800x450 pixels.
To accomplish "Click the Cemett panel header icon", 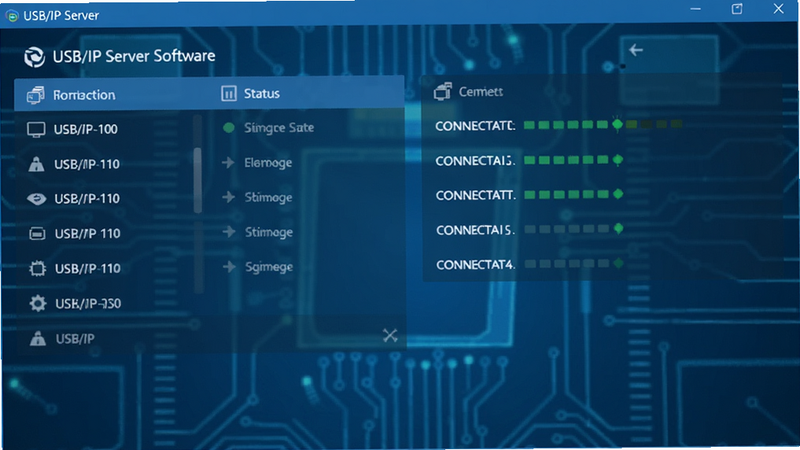I will point(442,92).
